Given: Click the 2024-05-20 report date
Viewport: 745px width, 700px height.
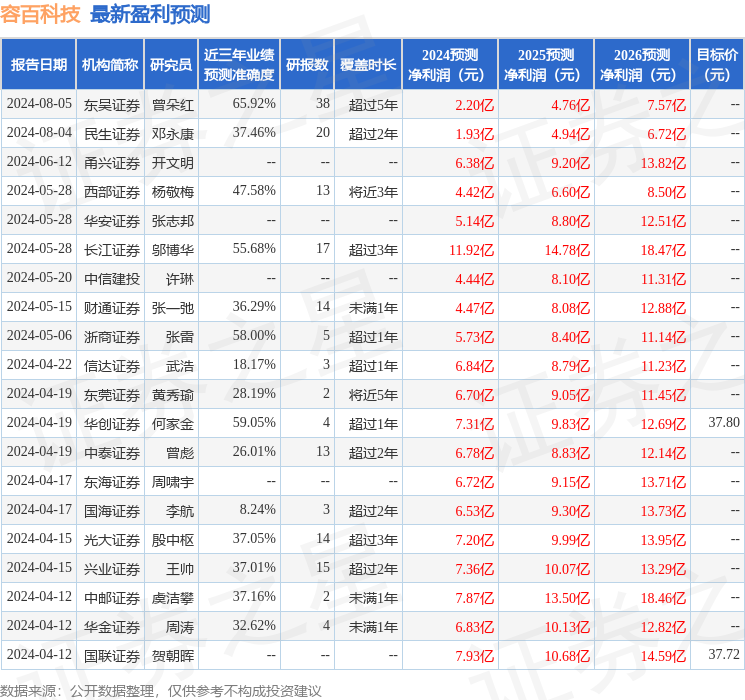Looking at the screenshot, I should click(39, 277).
